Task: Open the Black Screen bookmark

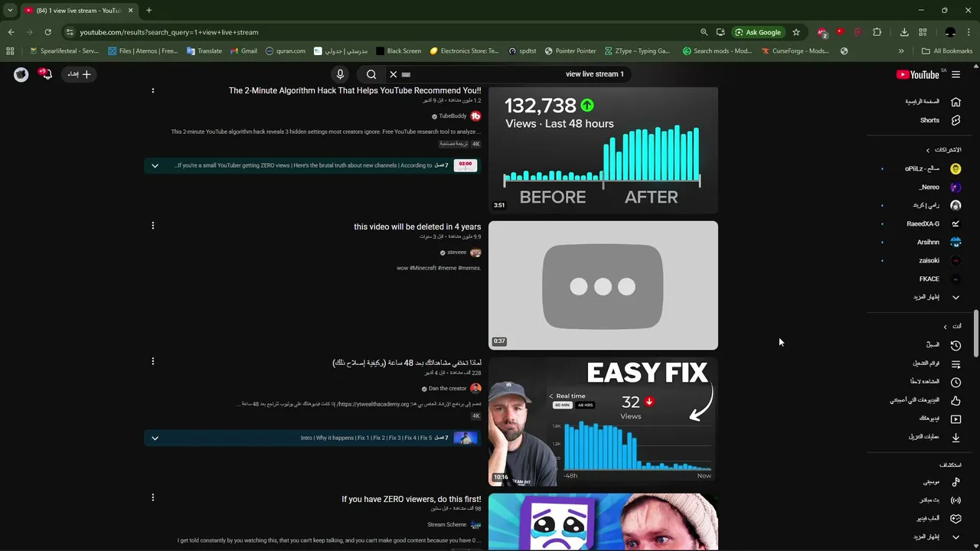Action: (398, 51)
